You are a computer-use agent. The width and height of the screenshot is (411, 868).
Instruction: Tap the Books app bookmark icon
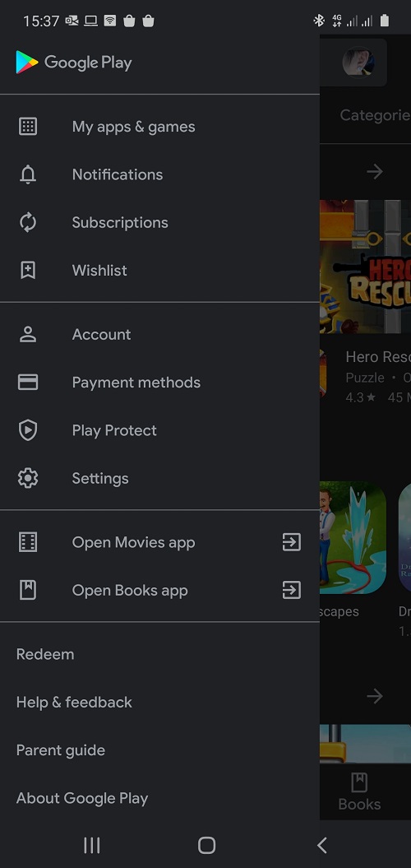(28, 590)
